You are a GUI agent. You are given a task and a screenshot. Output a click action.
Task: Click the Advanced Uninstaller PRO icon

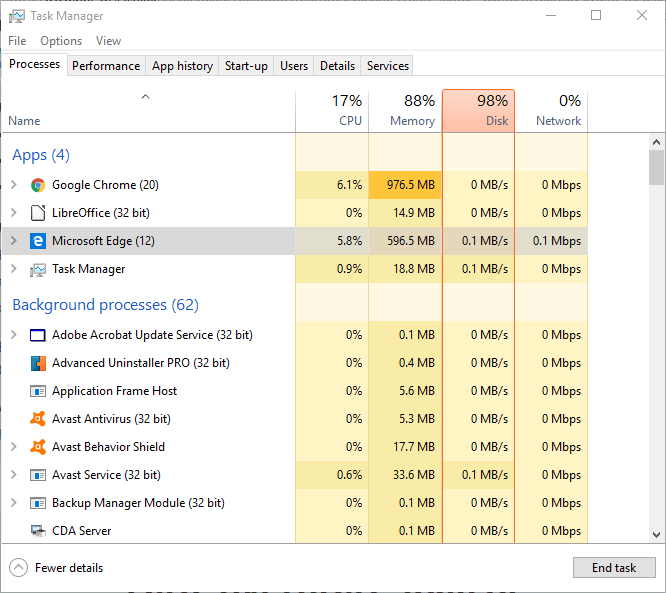(38, 363)
